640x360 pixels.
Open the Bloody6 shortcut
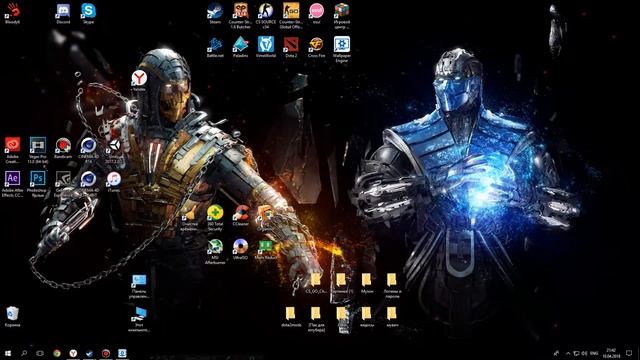(13, 13)
